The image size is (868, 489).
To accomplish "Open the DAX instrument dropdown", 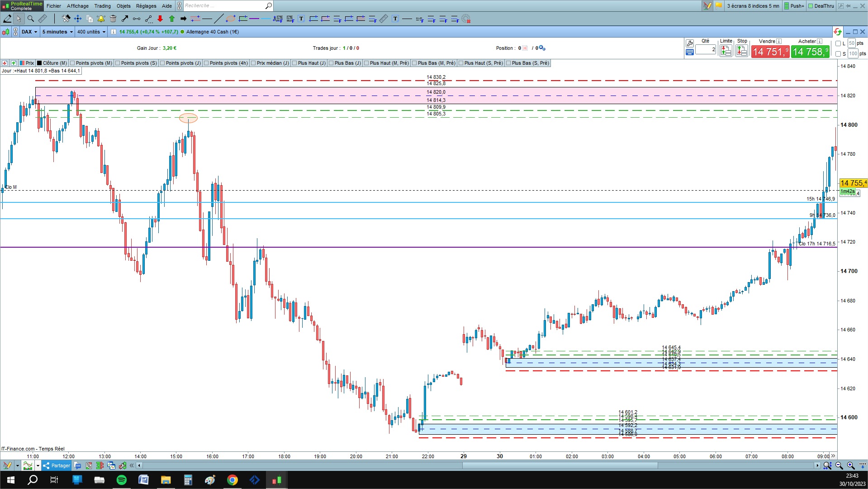I will click(29, 32).
